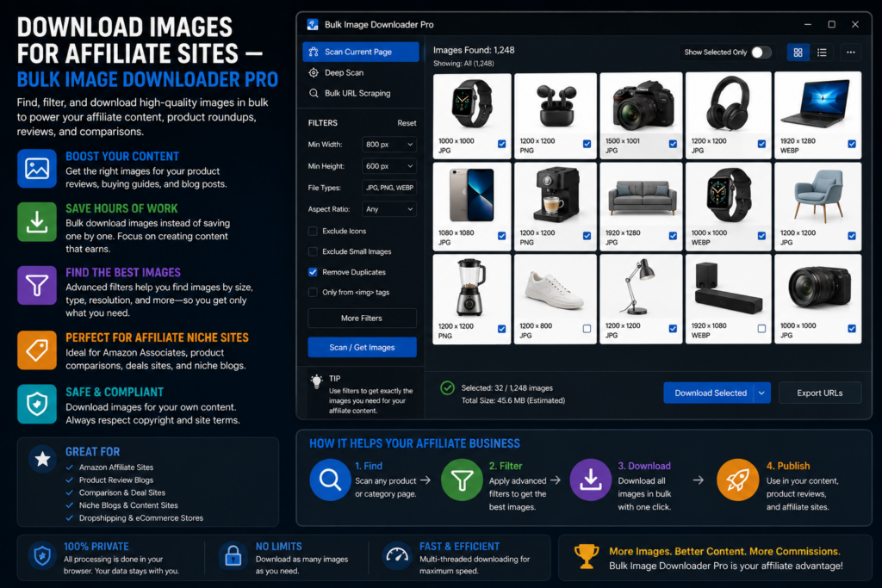The height and width of the screenshot is (588, 882).
Task: Toggle Show Selected Only switch
Action: [x=761, y=53]
